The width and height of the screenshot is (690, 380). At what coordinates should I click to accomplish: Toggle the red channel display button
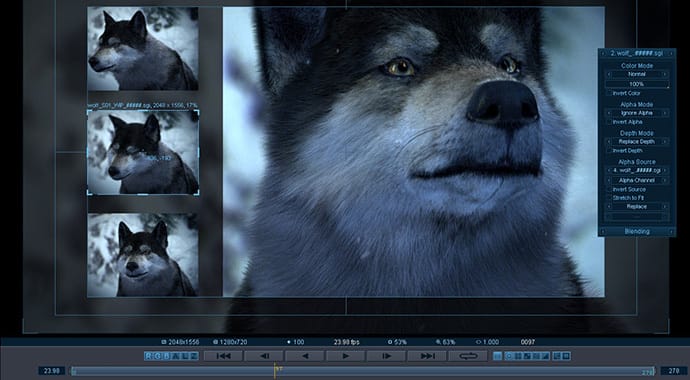149,356
